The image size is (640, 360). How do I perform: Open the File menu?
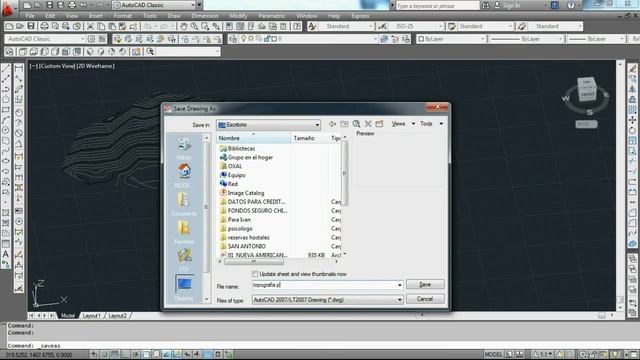pos(30,16)
